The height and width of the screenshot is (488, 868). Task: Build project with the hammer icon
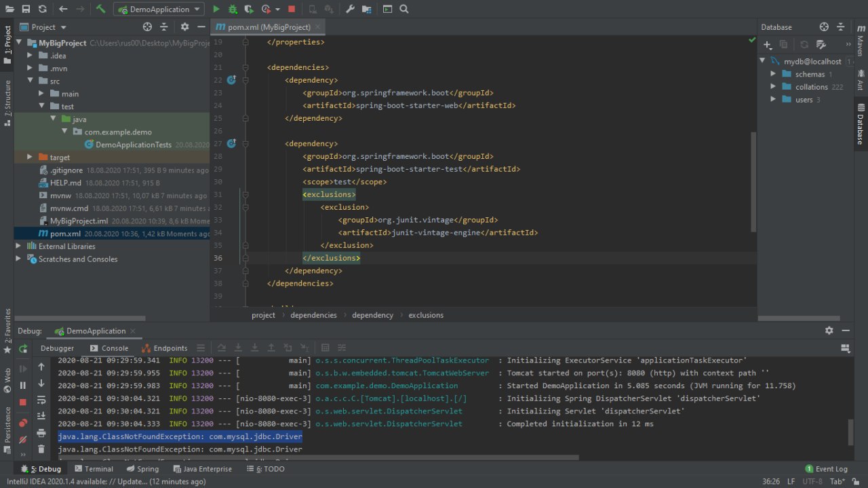coord(100,10)
